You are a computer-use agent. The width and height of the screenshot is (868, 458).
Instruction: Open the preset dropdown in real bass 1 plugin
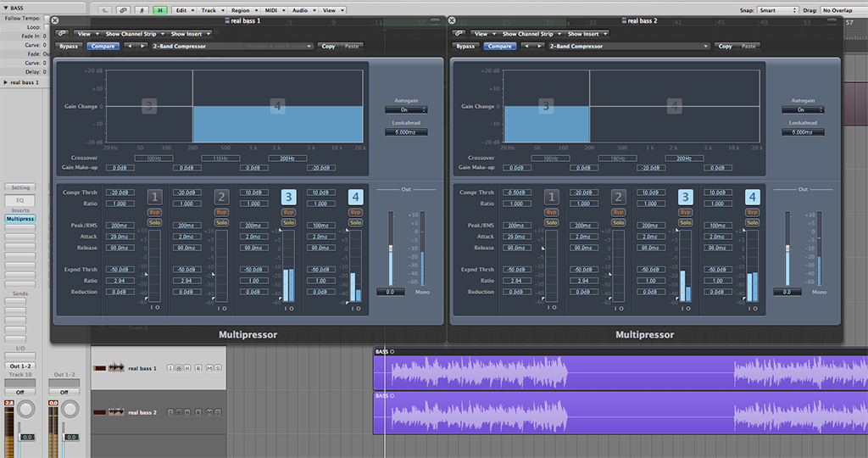coord(232,46)
